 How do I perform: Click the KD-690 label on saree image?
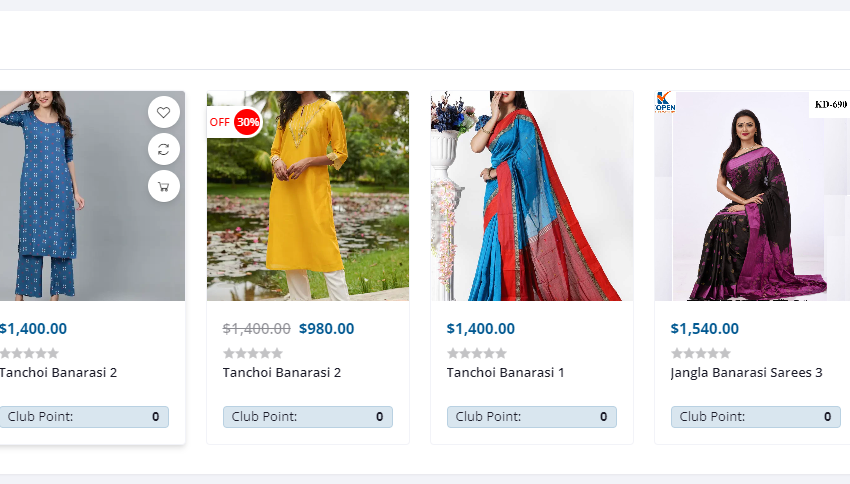click(x=830, y=104)
